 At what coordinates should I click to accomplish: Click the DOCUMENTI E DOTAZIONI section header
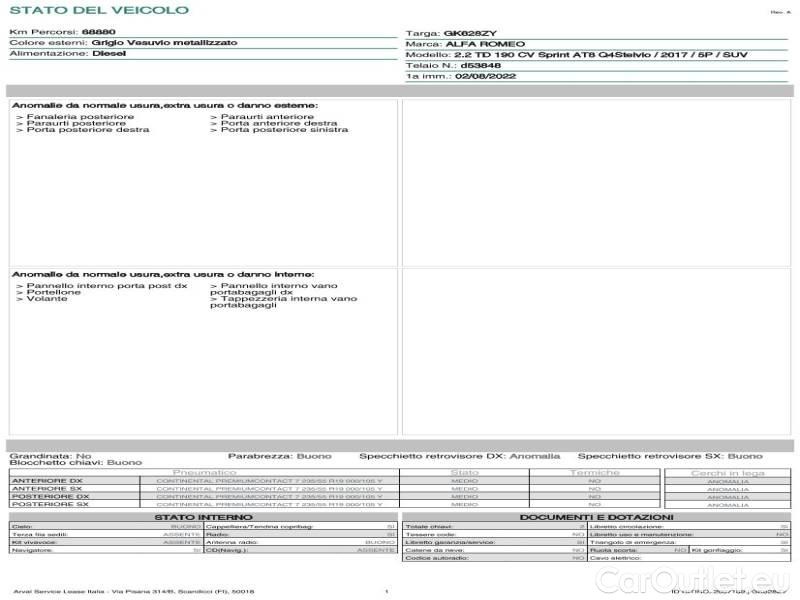[596, 517]
